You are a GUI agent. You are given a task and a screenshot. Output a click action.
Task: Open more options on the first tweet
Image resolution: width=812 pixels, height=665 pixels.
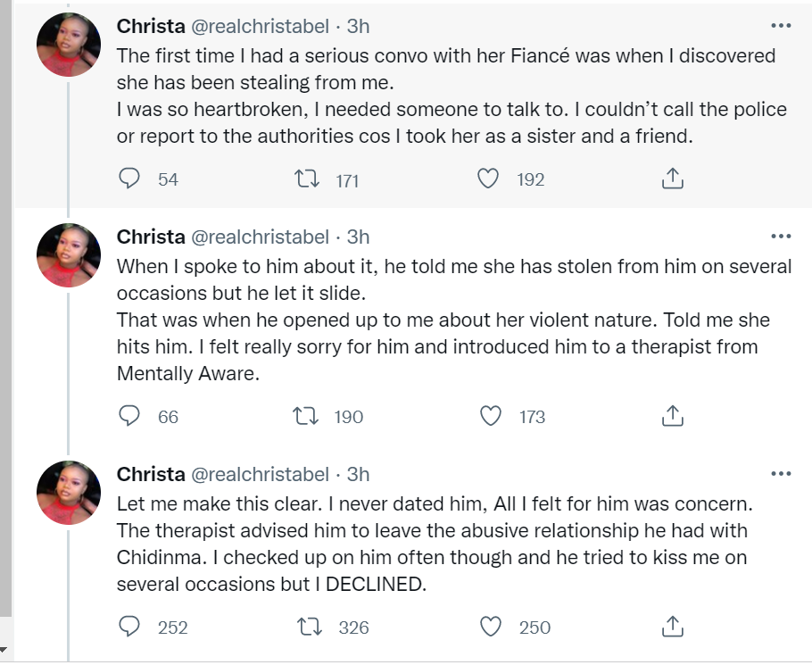click(780, 25)
